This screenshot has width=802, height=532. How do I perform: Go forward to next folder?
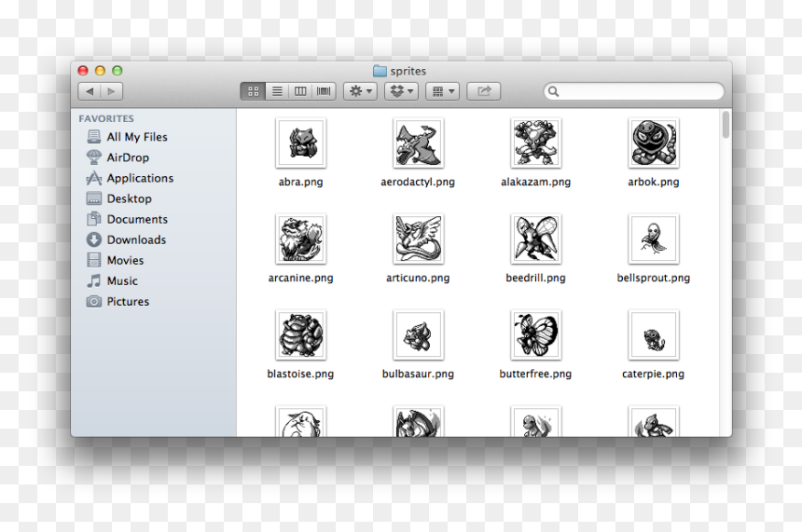[x=112, y=91]
